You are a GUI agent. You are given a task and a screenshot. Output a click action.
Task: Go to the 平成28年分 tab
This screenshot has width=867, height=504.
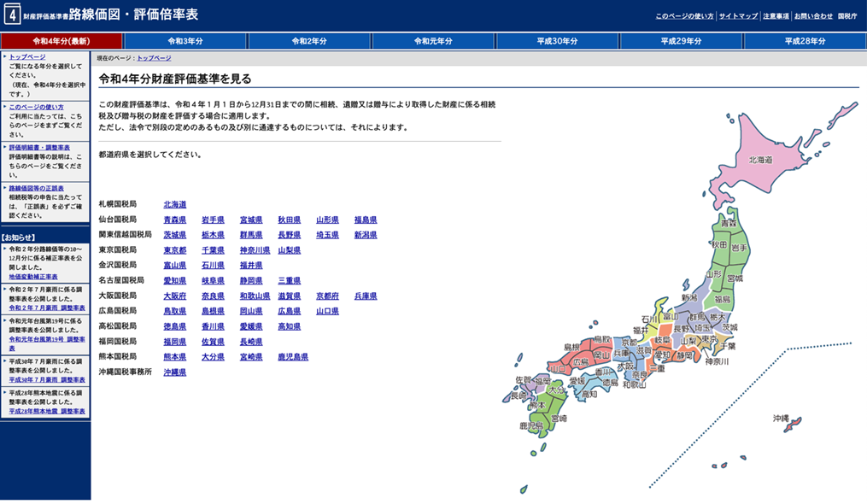point(805,41)
